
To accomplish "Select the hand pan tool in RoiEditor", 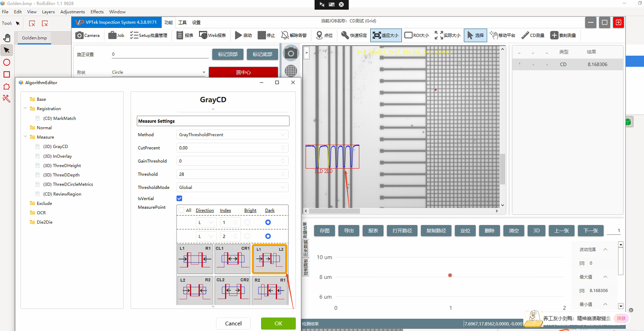I will coord(7,38).
